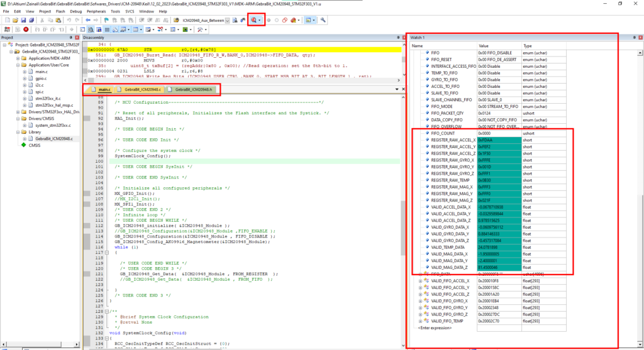Open configuration with the wrench icon
Viewport: 644px width, 350px height.
[323, 20]
